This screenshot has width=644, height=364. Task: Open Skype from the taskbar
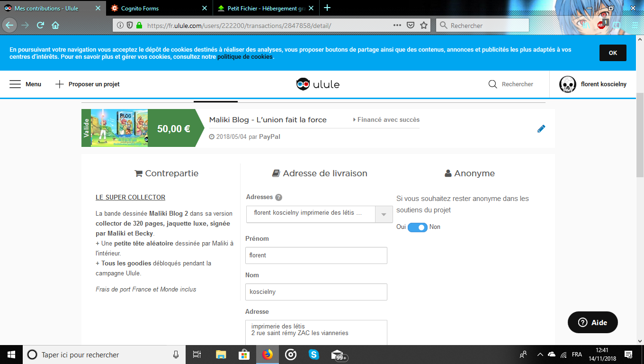(313, 355)
